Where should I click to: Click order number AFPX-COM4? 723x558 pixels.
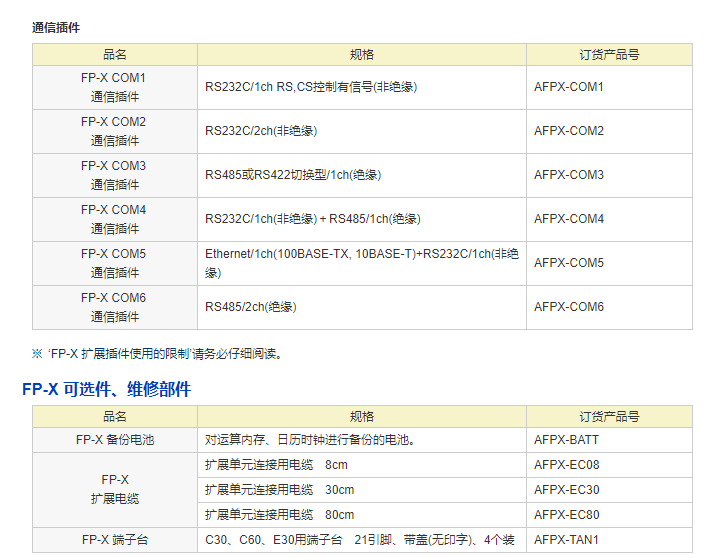(569, 219)
